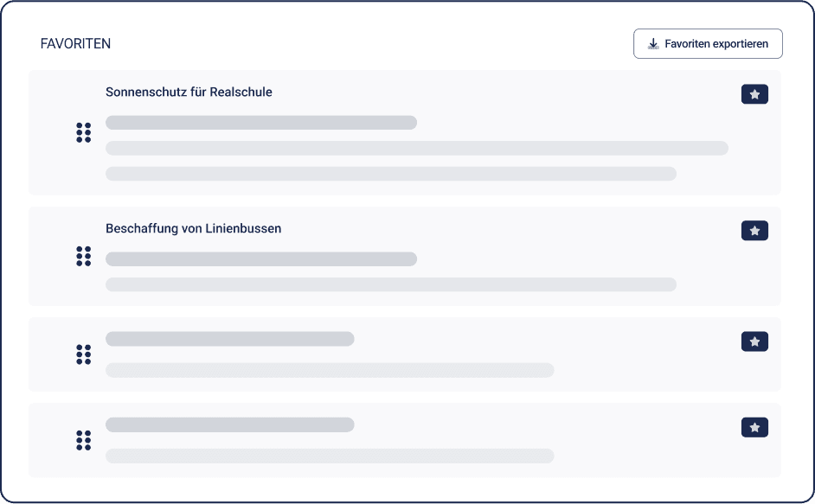Viewport: 815px width, 504px height.
Task: Click the download icon in Favoriten exportieren
Action: pos(653,43)
